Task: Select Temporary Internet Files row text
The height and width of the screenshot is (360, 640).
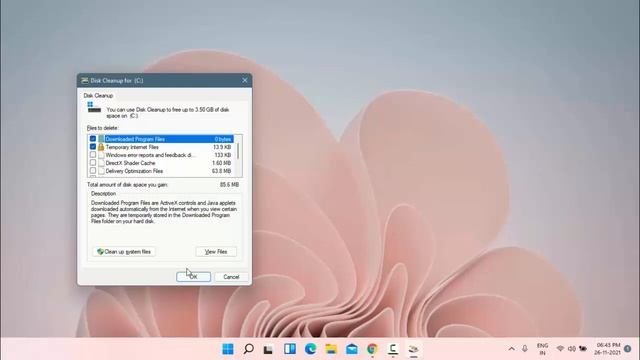Action: (132, 147)
